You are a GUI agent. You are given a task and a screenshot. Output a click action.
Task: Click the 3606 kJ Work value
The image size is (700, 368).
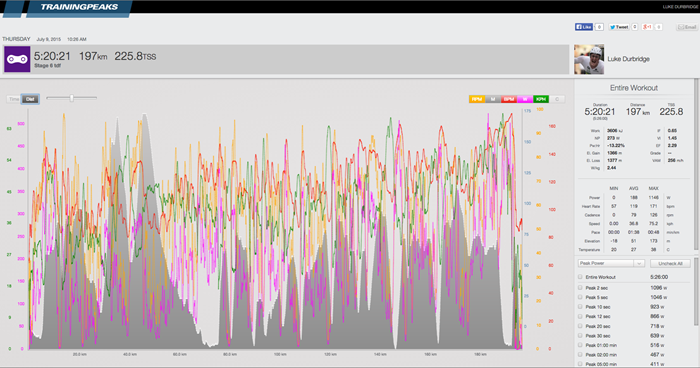click(615, 131)
